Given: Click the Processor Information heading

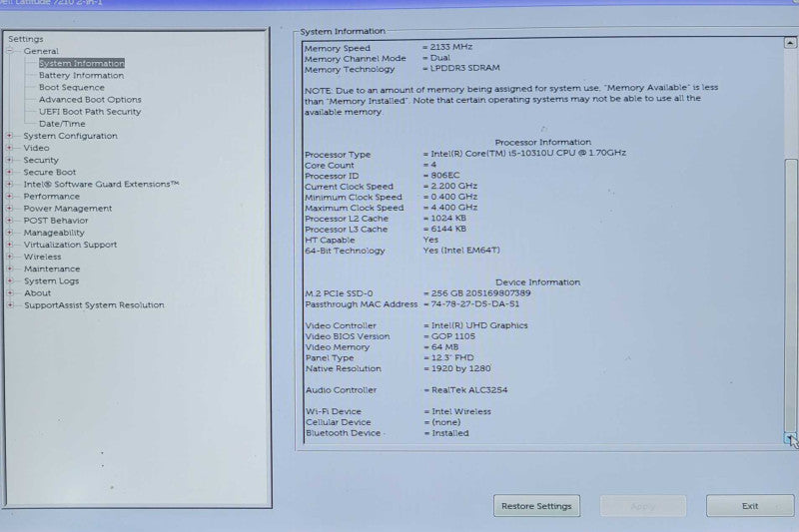Looking at the screenshot, I should click(543, 142).
